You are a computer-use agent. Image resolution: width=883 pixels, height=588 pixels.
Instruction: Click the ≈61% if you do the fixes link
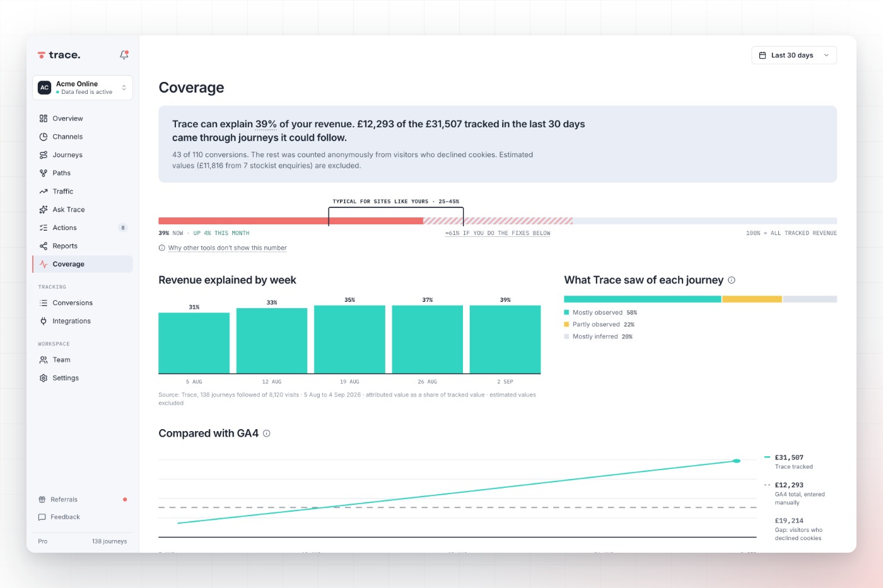pyautogui.click(x=498, y=233)
